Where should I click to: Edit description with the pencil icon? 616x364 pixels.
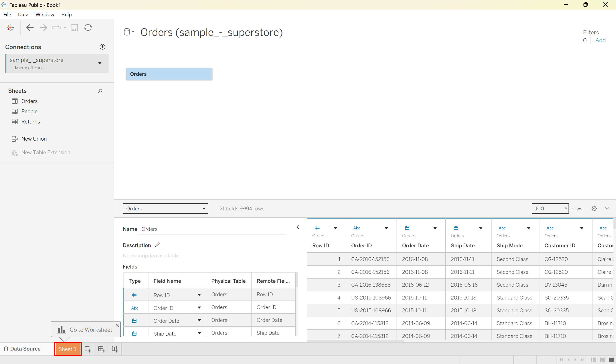(x=157, y=245)
